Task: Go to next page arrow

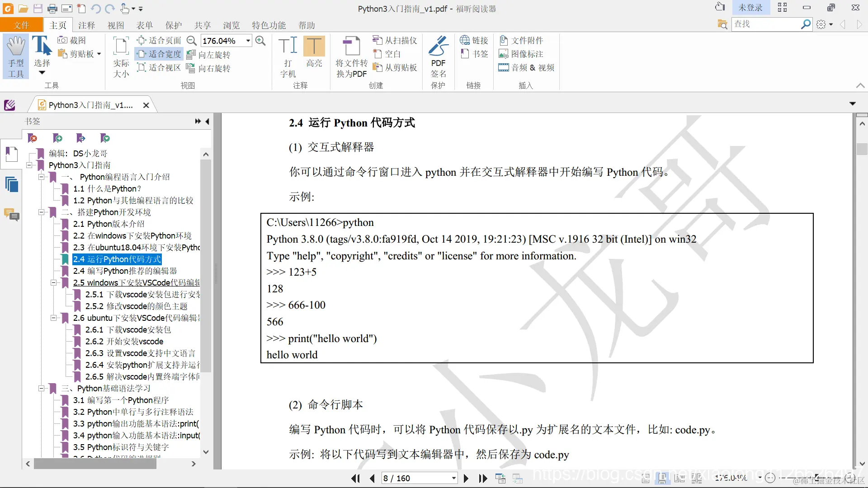Action: pos(466,479)
